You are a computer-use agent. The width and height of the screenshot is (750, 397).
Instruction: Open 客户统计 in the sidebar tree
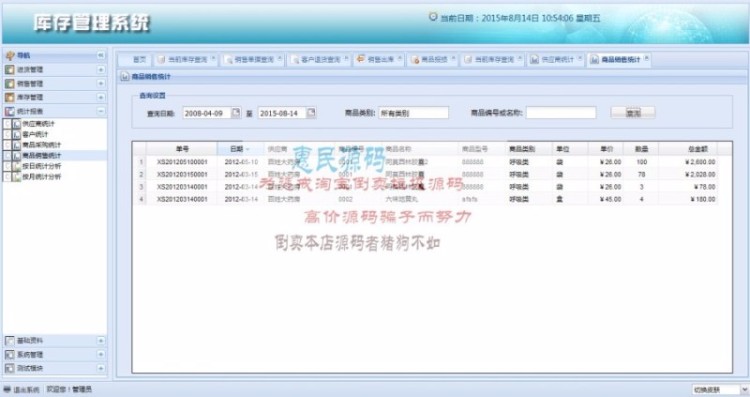35,134
